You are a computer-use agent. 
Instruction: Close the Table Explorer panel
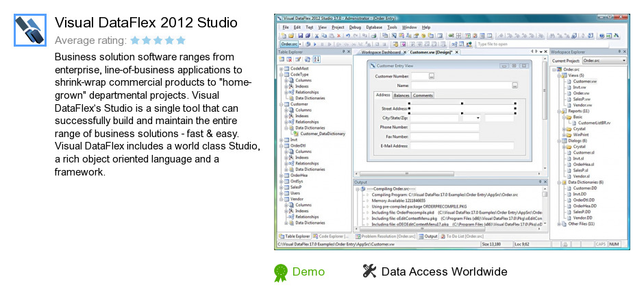click(349, 51)
